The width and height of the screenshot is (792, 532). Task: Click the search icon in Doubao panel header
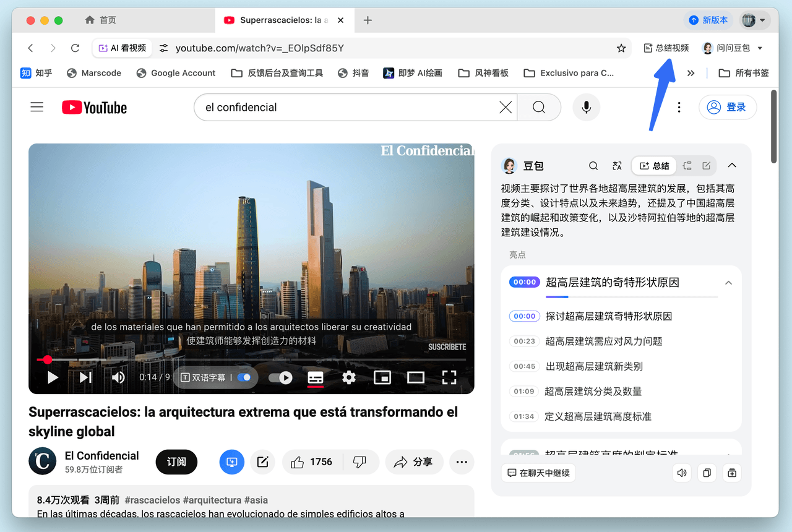593,166
